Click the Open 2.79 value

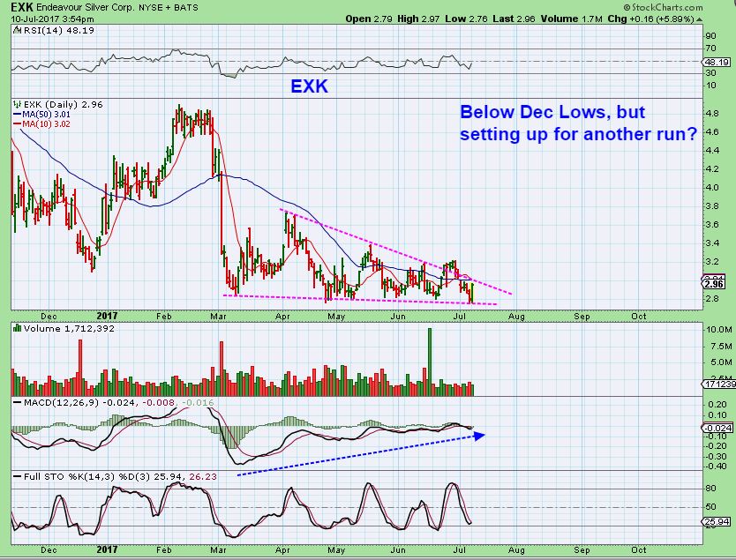[369, 19]
